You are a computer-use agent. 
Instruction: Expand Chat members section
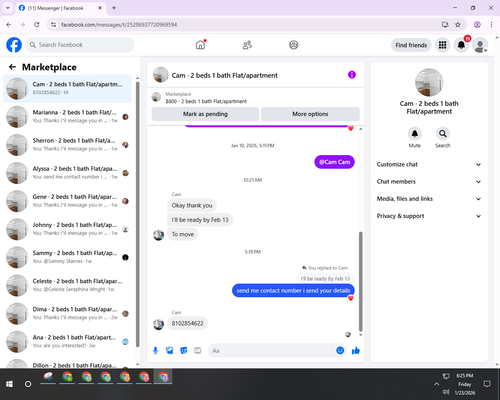coord(429,182)
